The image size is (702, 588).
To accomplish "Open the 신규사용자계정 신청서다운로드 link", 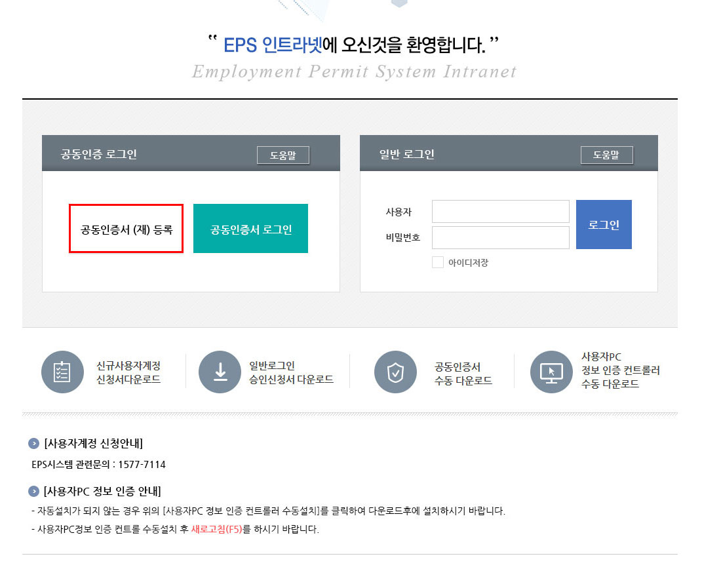I will pos(128,373).
